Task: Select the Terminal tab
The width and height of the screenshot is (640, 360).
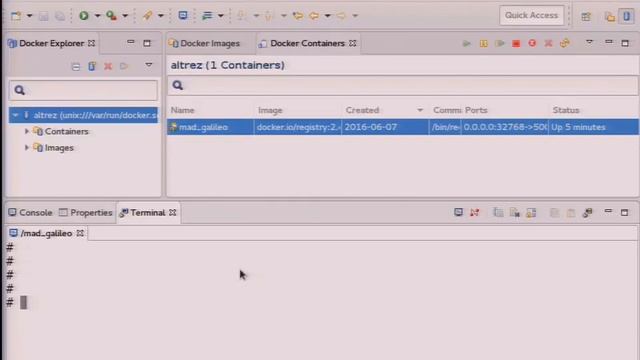Action: [149, 213]
